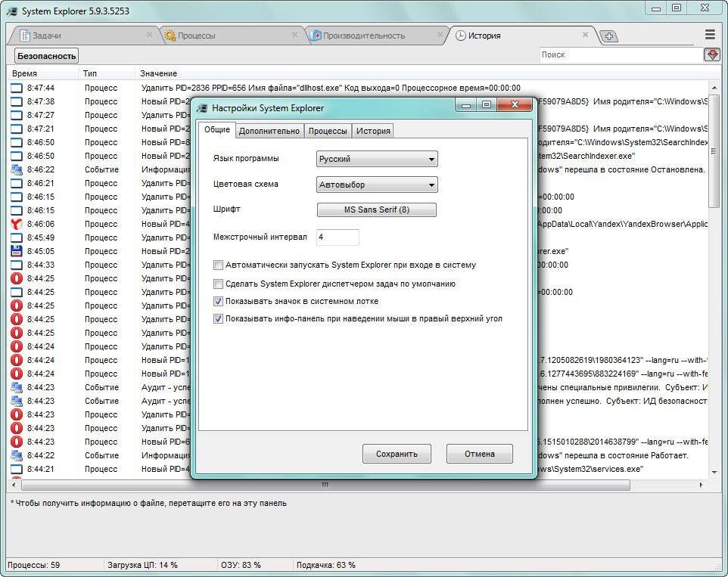
Task: Open the hamburger menu icon in main window
Action: (710, 34)
